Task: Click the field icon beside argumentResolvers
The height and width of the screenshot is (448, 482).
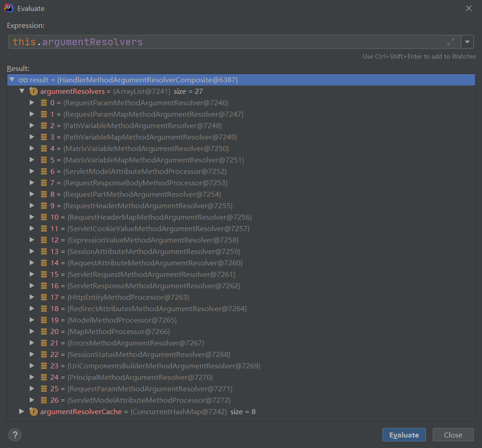Action: pos(33,92)
